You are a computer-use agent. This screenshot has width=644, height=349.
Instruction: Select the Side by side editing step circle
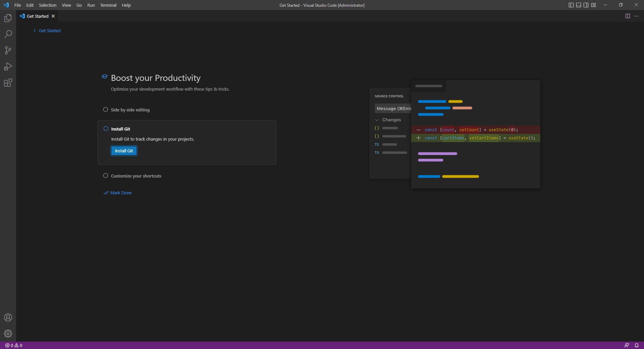(x=106, y=110)
